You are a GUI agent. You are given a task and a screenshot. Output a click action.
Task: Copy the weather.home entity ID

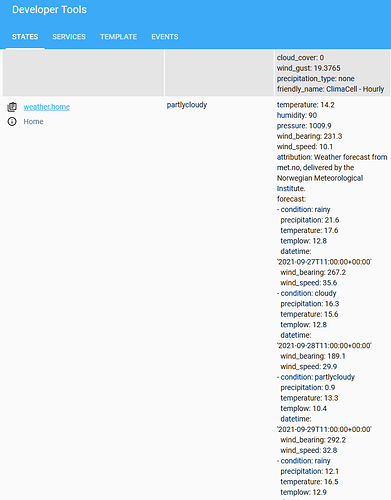tap(12, 107)
